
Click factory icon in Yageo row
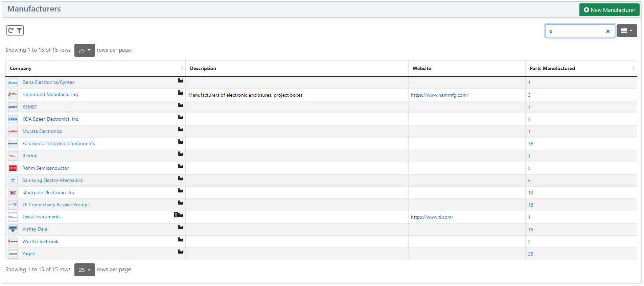click(181, 252)
